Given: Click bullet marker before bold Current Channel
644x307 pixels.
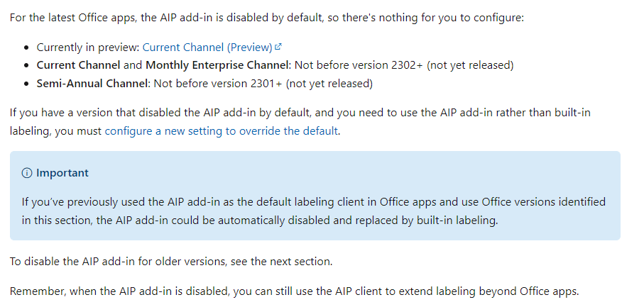Looking at the screenshot, I should coord(27,65).
